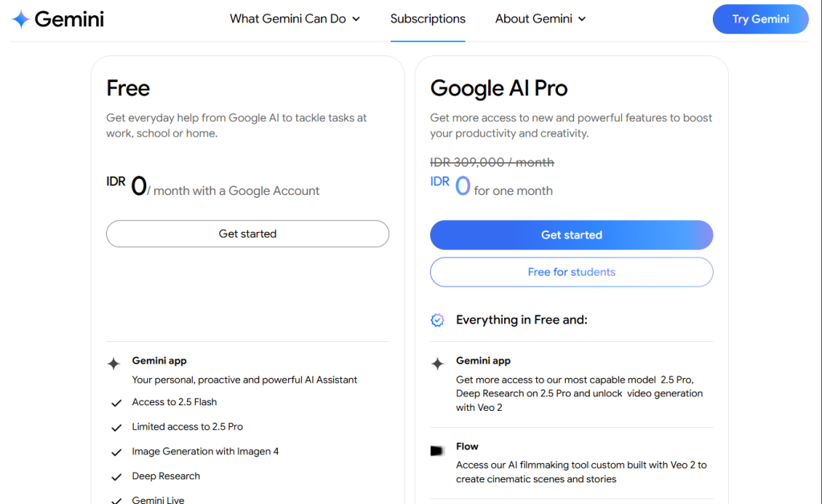The width and height of the screenshot is (822, 504).
Task: Click the checkmark beside Access to 2.5 Flash
Action: point(116,403)
